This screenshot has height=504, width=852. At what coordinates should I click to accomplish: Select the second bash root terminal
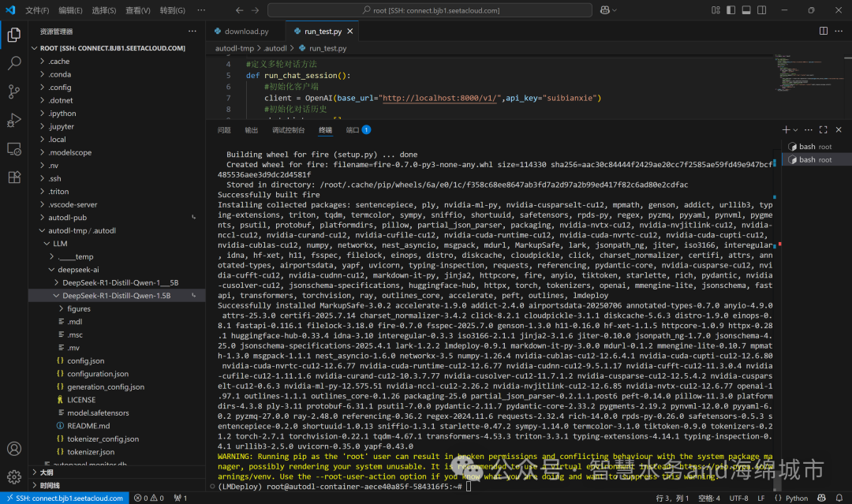pos(816,159)
